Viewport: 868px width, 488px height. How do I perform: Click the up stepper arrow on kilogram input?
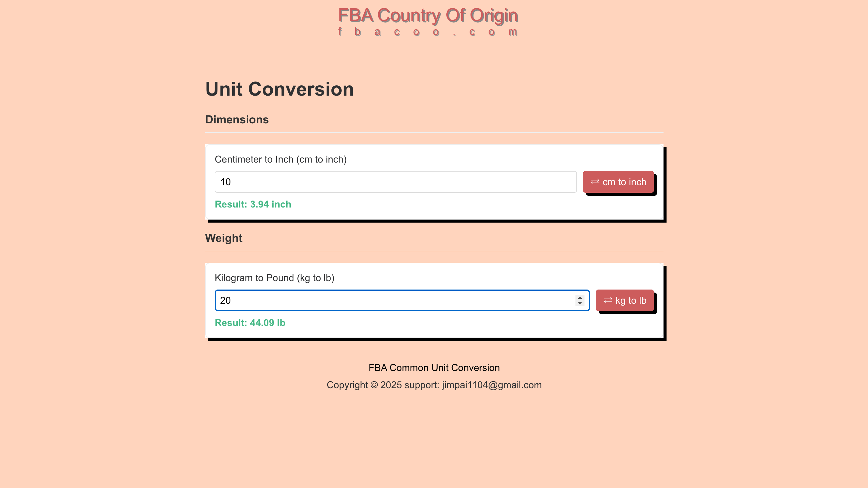580,297
